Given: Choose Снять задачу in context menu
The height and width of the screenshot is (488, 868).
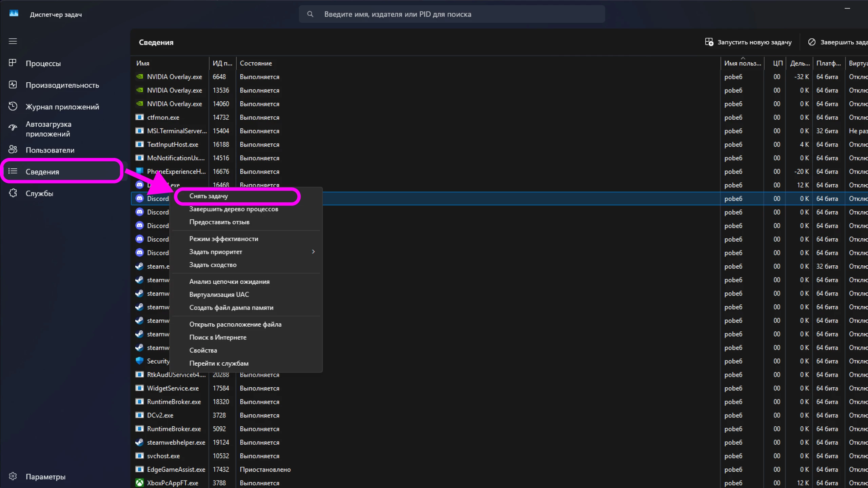Looking at the screenshot, I should (x=209, y=196).
